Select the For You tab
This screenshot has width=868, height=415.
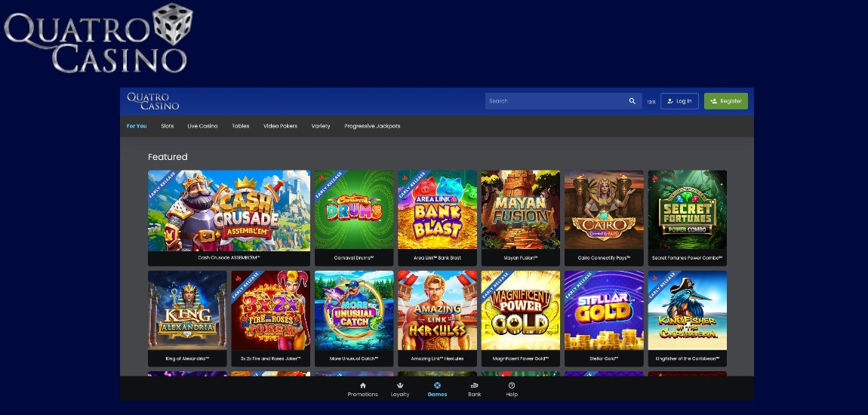[x=137, y=126]
